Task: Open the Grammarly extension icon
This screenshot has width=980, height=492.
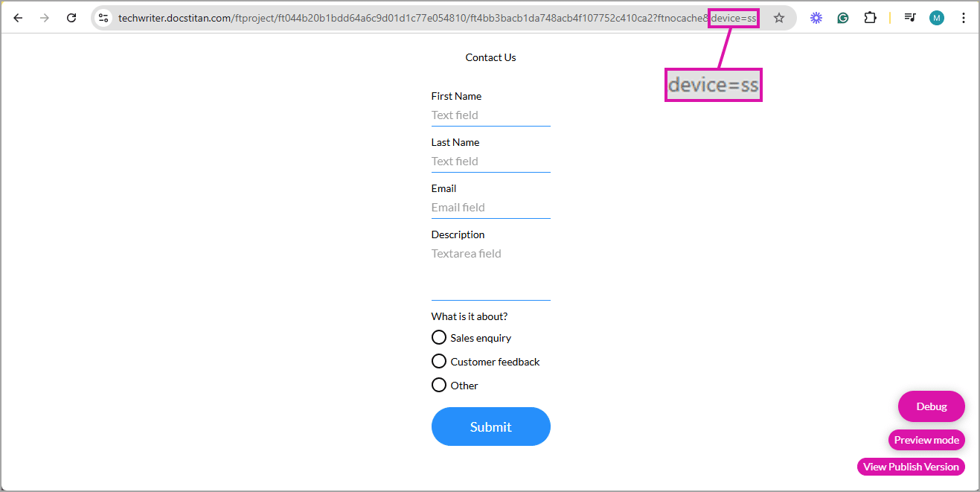Action: click(x=842, y=17)
